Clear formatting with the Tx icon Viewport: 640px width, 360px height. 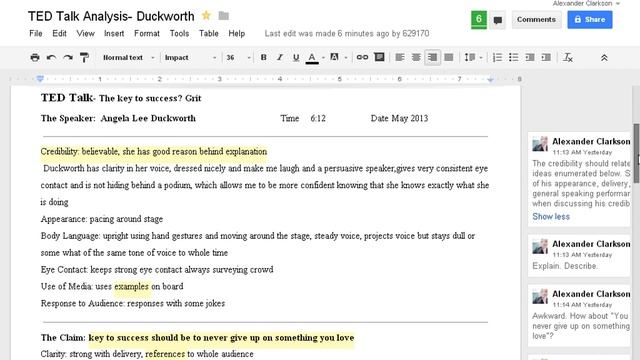(x=568, y=58)
